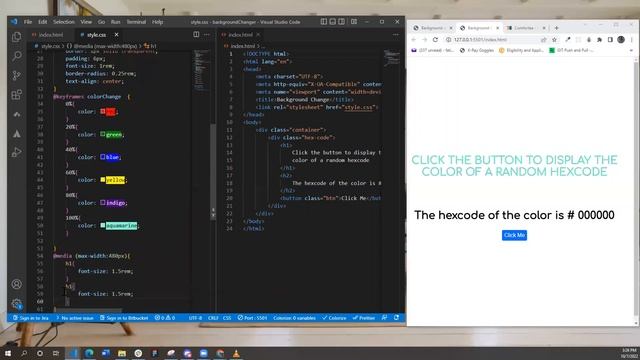
Task: Open a new browser tab
Action: pos(556,28)
